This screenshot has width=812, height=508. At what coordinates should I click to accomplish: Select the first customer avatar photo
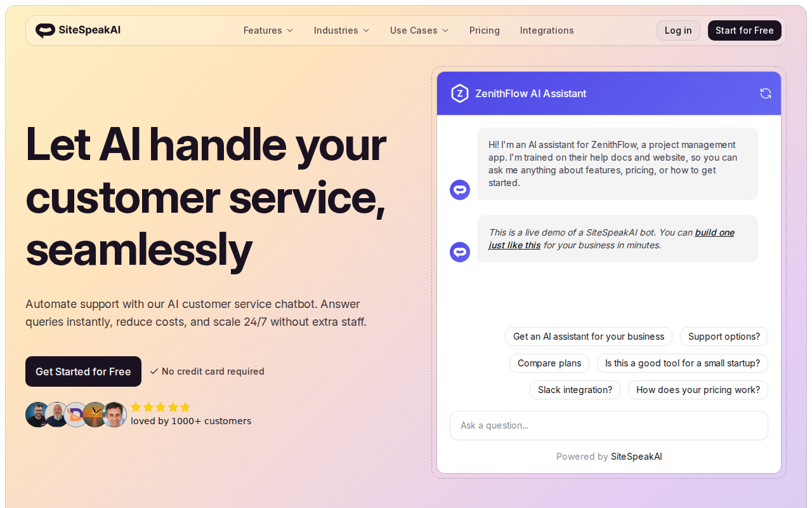pyautogui.click(x=37, y=414)
